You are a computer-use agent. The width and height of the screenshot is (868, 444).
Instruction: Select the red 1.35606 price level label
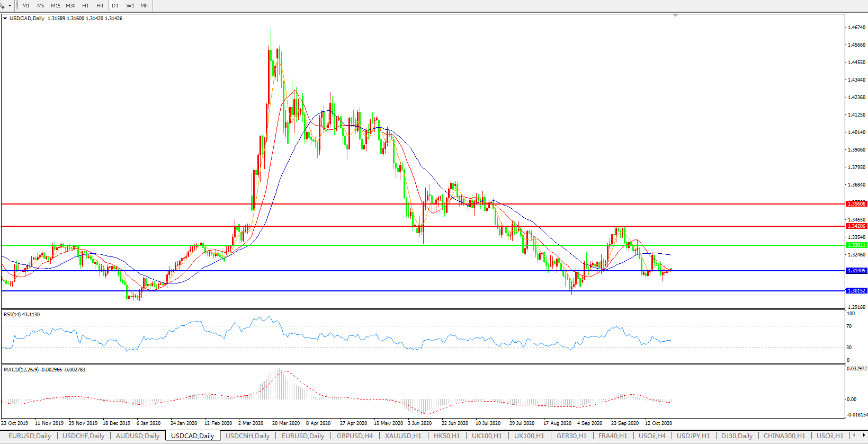pos(856,204)
